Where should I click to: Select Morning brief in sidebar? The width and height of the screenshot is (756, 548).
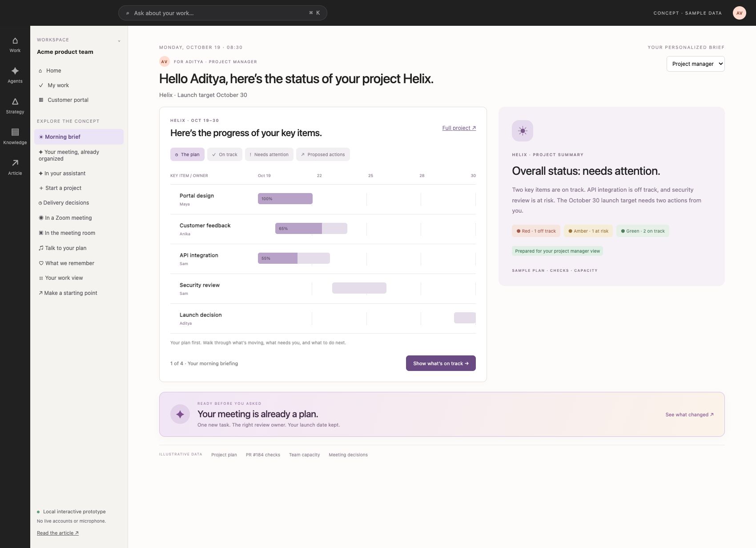pos(79,137)
